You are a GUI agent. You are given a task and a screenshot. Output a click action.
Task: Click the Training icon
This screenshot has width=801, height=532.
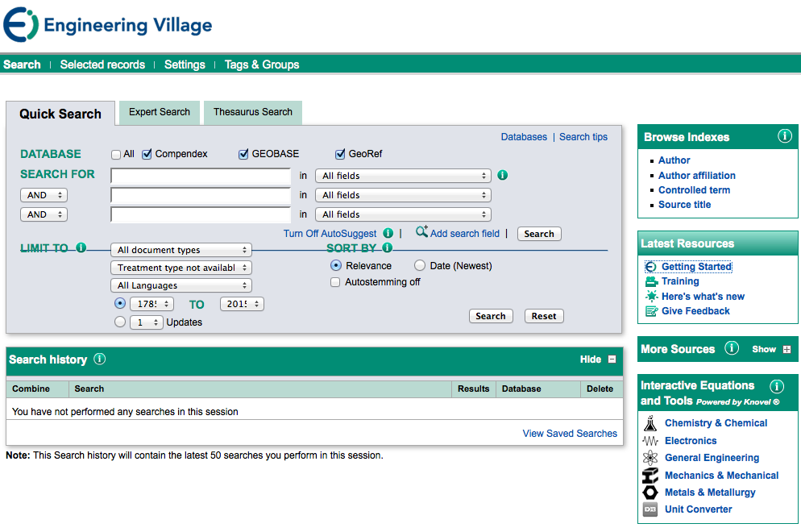click(651, 281)
